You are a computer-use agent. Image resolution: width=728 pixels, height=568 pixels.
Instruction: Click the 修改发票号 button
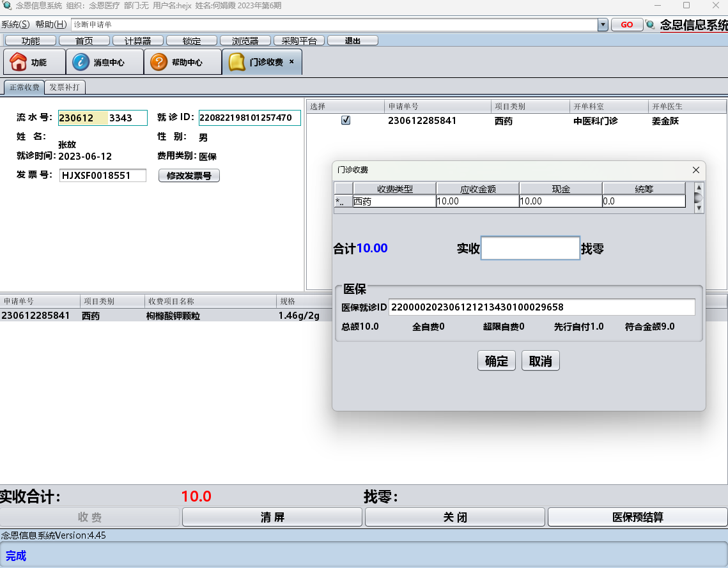click(189, 176)
